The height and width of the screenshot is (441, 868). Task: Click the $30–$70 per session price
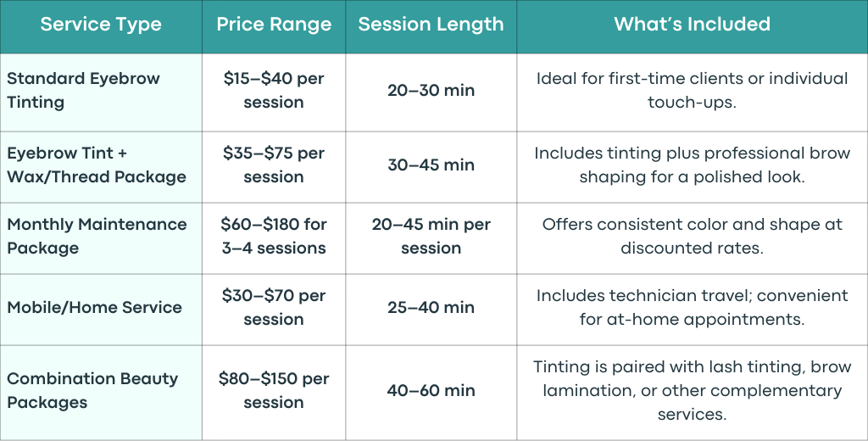[x=274, y=308]
